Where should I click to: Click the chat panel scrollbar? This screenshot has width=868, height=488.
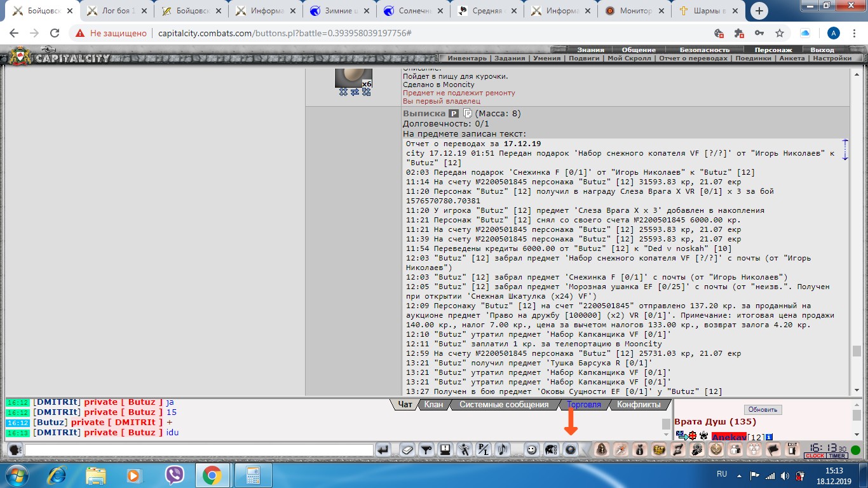(x=665, y=423)
